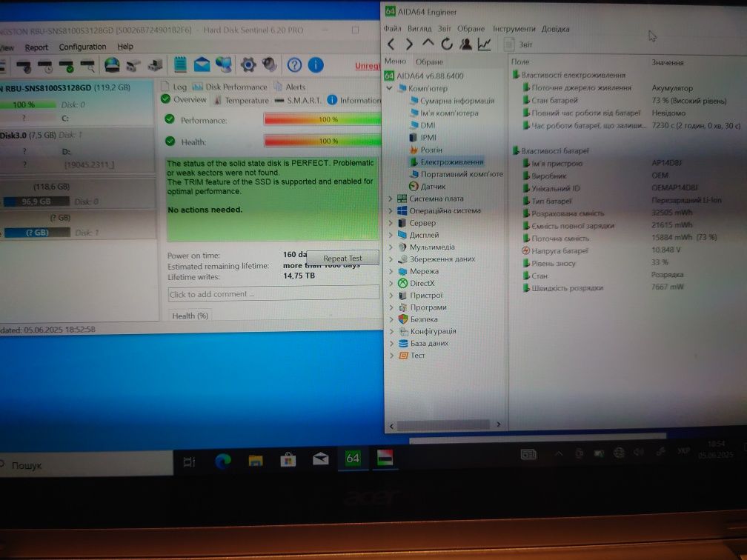Expand the Сервер tree node

coord(390,223)
